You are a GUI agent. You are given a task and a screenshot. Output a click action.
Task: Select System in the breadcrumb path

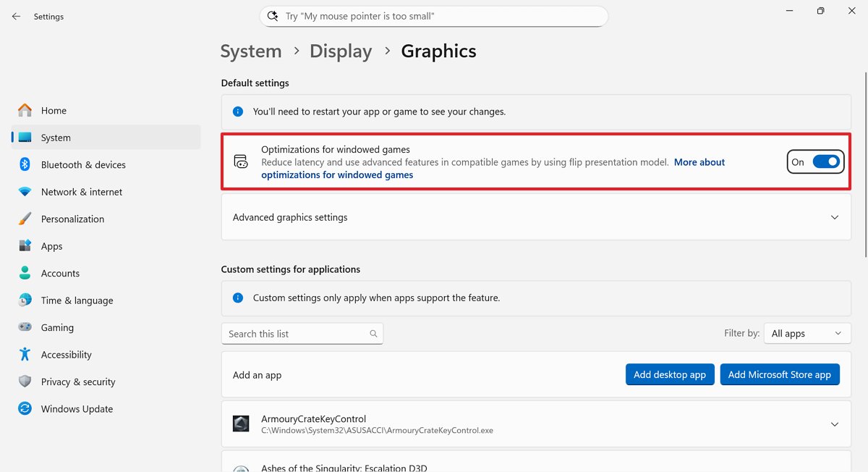250,51
